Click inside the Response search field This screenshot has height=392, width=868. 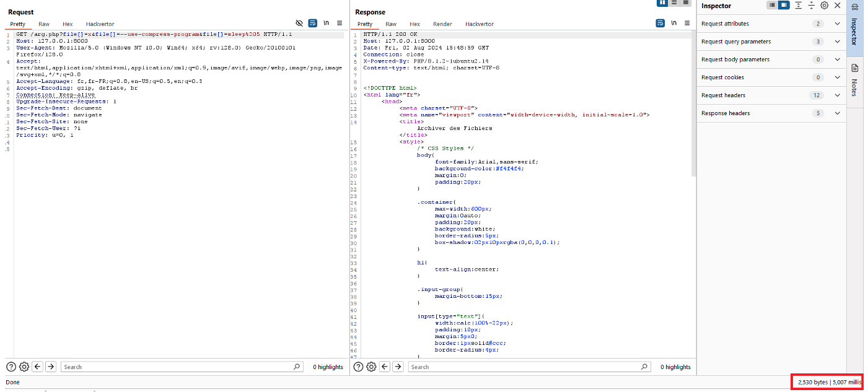pyautogui.click(x=527, y=367)
